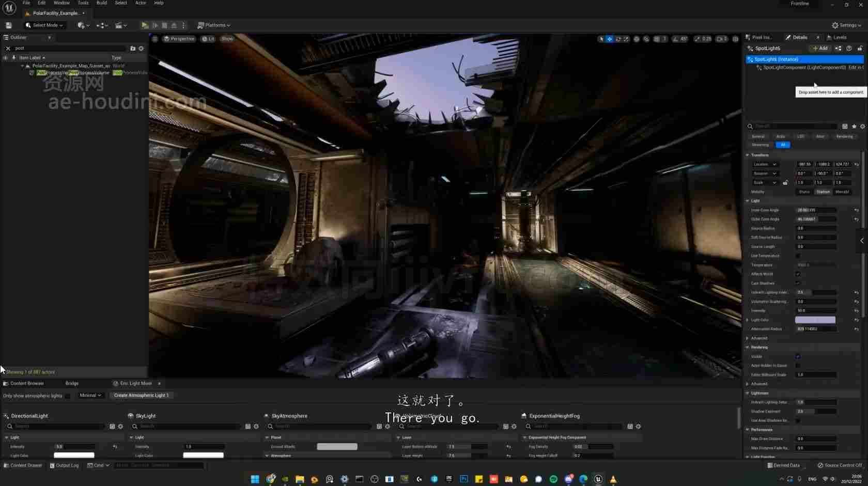The width and height of the screenshot is (868, 486).
Task: Open the Actor menu
Action: tap(141, 3)
